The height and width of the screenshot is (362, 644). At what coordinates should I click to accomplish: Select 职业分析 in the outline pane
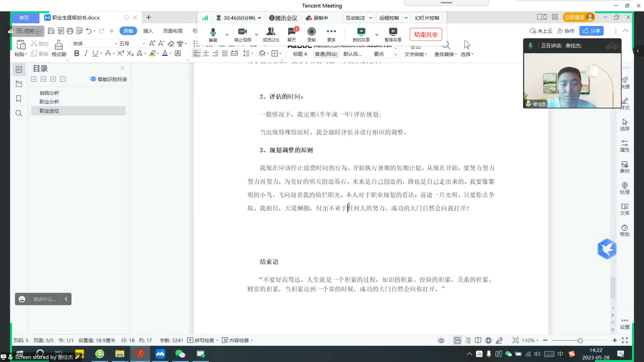coord(49,102)
